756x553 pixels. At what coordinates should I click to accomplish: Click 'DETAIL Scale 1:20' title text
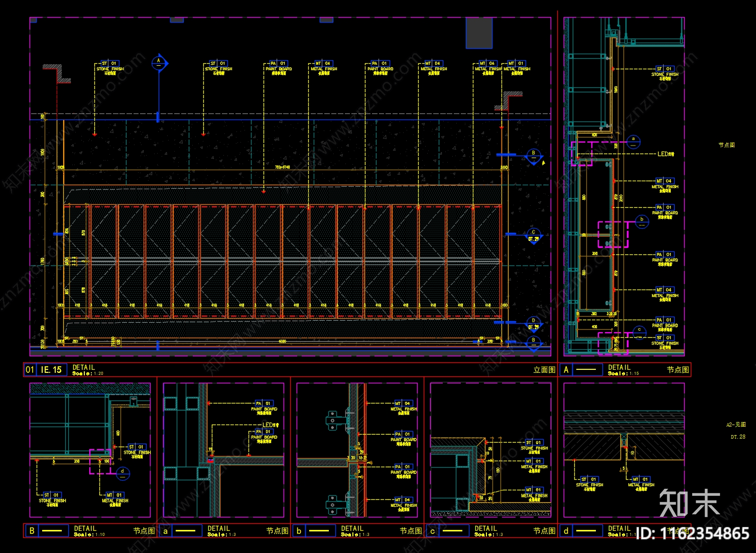(x=88, y=370)
